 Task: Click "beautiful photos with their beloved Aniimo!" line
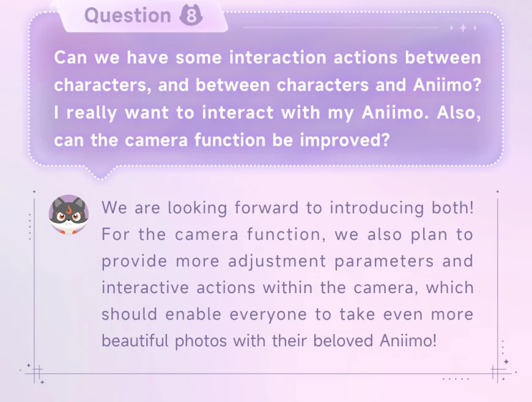click(269, 341)
